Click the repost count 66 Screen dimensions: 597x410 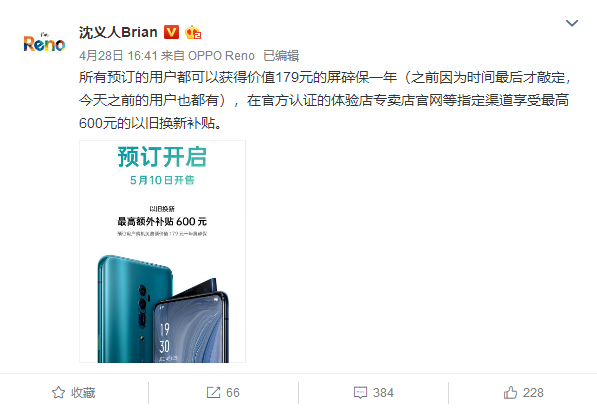click(x=233, y=392)
